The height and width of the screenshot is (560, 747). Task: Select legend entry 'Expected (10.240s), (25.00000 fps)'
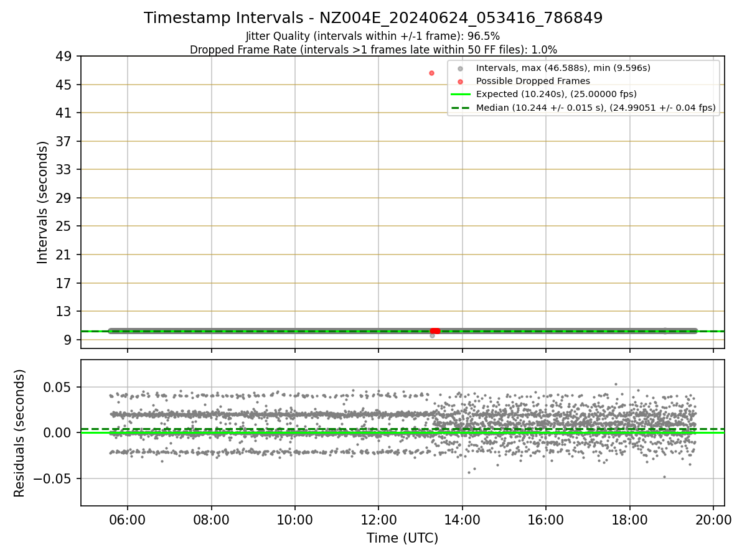pos(557,95)
